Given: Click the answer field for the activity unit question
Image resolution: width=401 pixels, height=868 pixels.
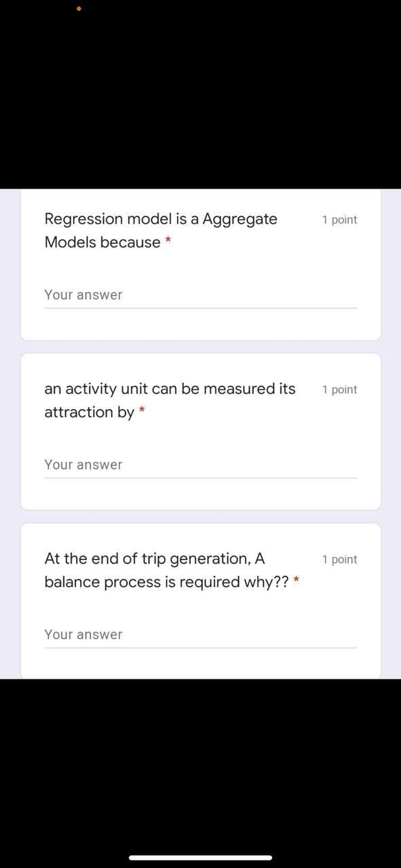Looking at the screenshot, I should coord(200,466).
